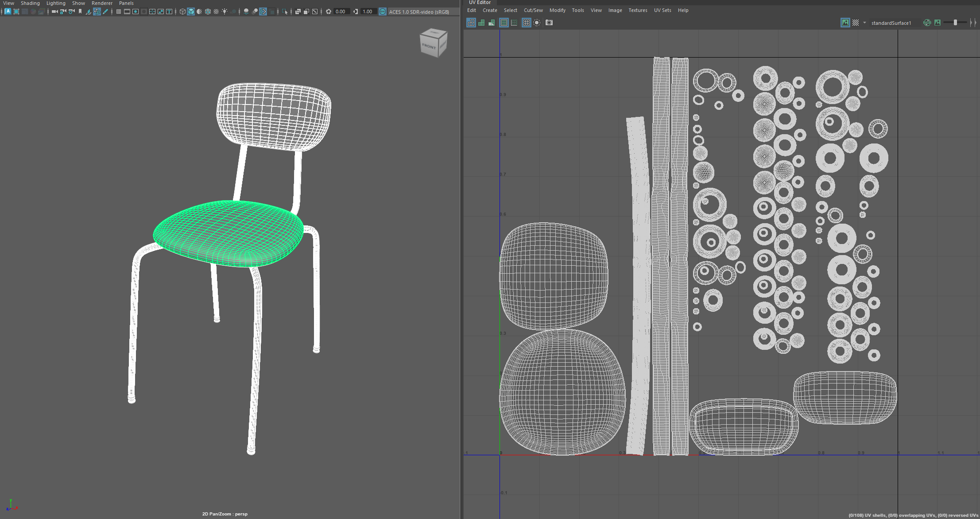Toggle the Film gate icon
This screenshot has height=519, width=980.
click(127, 12)
